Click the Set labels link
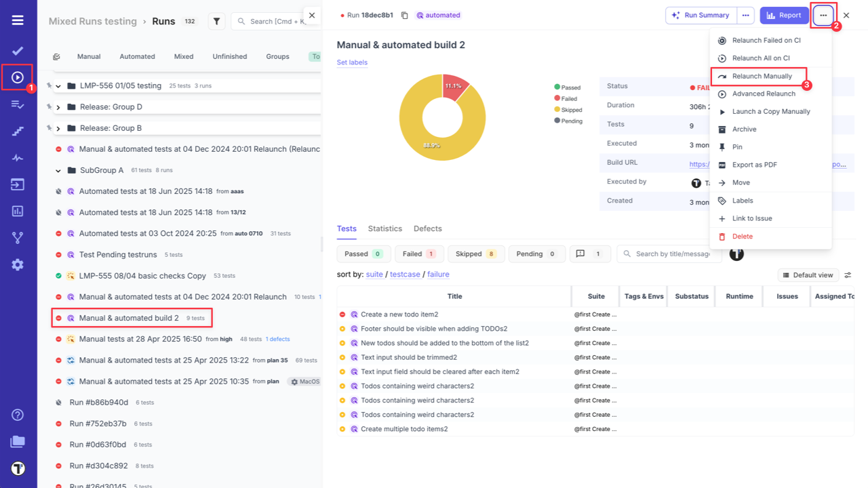This screenshot has width=868, height=488. coord(351,62)
